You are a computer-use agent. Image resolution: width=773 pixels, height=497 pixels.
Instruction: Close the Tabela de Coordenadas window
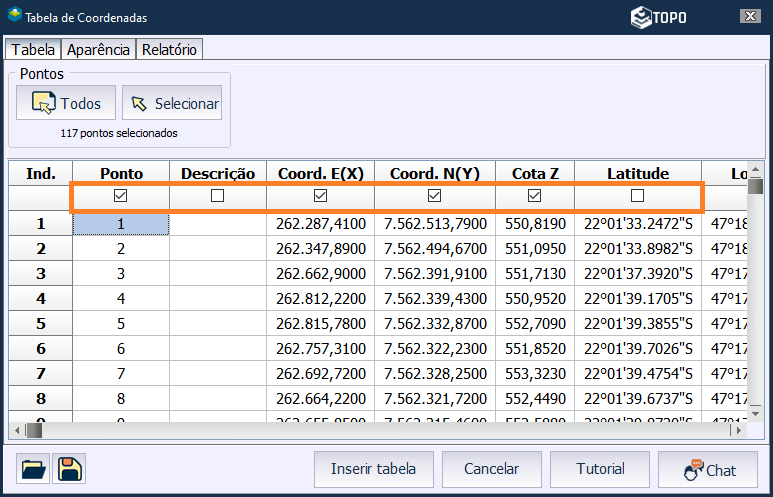point(748,16)
